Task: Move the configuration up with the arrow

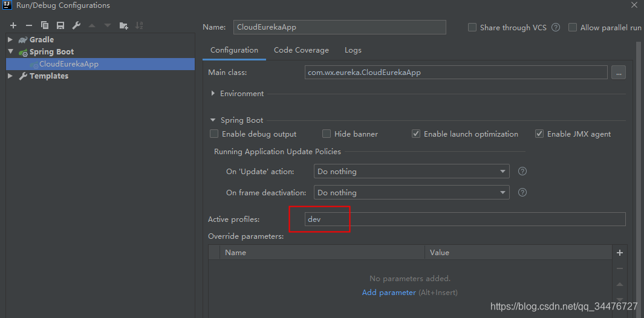Action: click(x=92, y=25)
